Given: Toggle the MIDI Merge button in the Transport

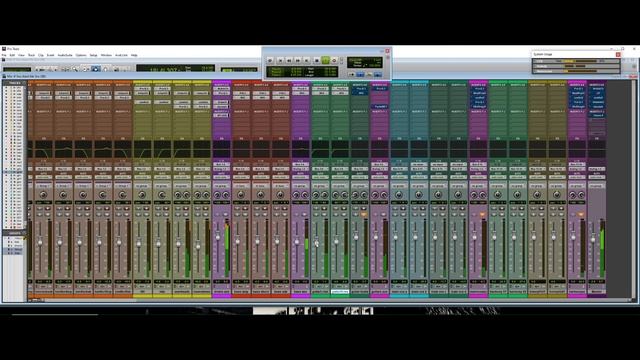Looking at the screenshot, I should pos(369,74).
